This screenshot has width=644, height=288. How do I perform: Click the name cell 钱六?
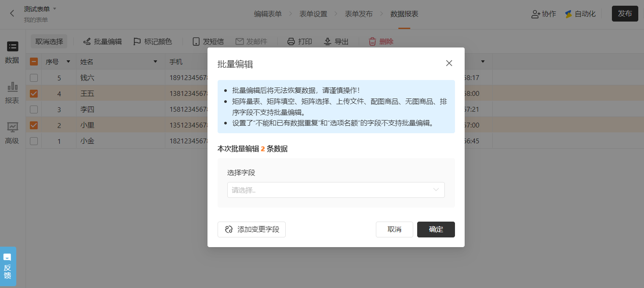[87, 78]
